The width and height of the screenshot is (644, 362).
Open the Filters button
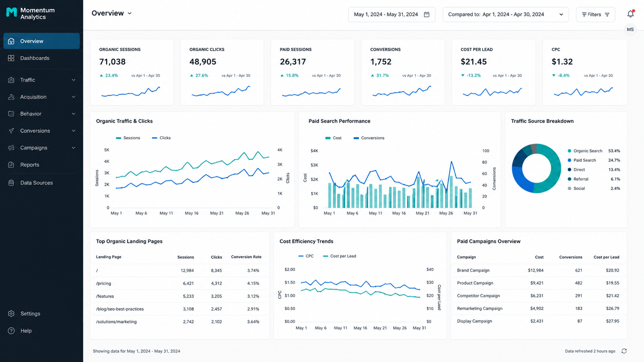[x=596, y=14]
